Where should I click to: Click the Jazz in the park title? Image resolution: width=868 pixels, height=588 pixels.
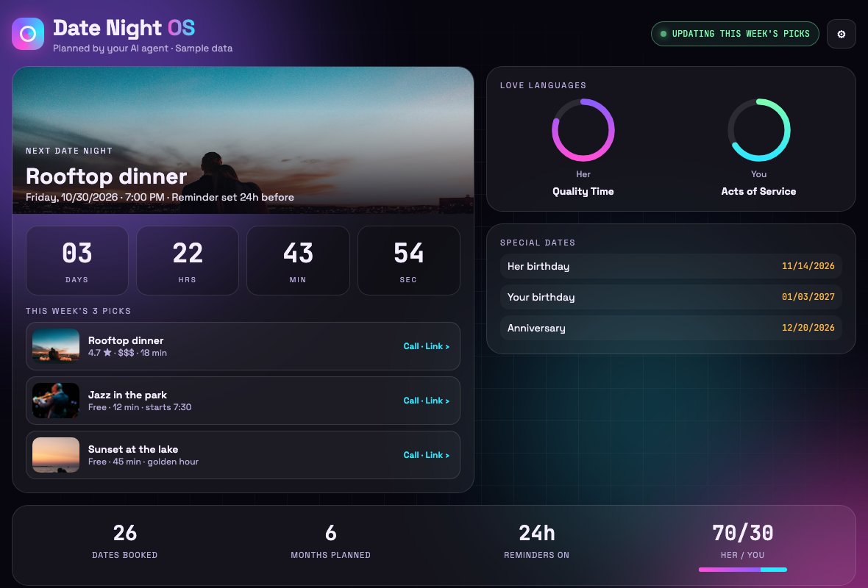point(127,395)
